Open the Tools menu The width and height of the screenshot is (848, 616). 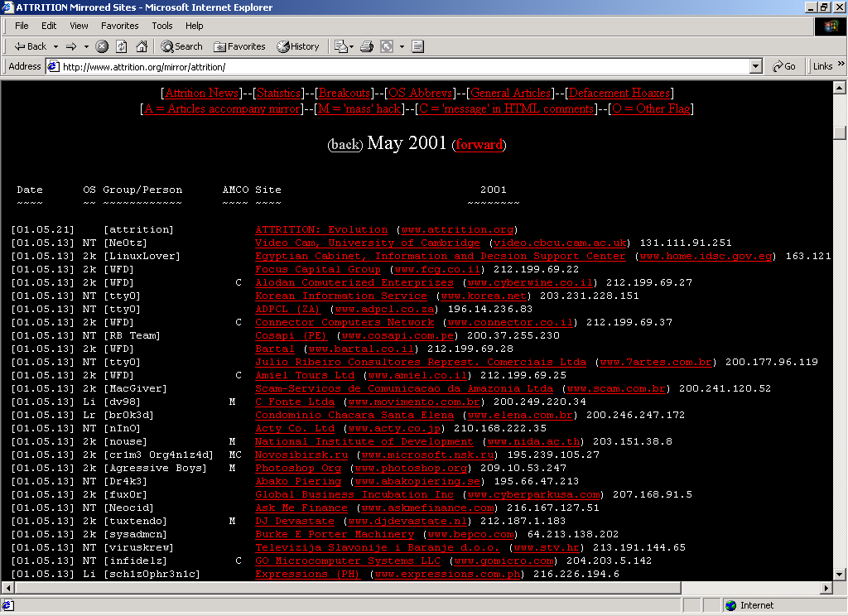[162, 26]
